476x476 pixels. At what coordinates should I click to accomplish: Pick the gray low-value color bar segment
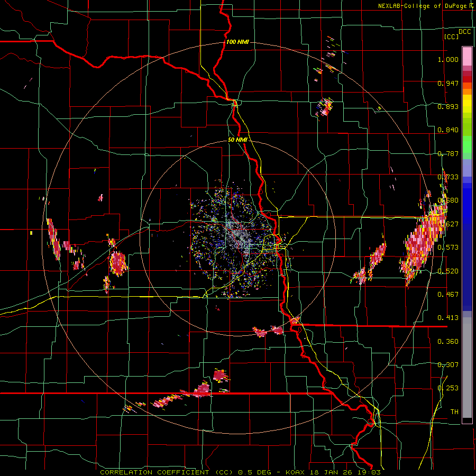[x=467, y=368]
